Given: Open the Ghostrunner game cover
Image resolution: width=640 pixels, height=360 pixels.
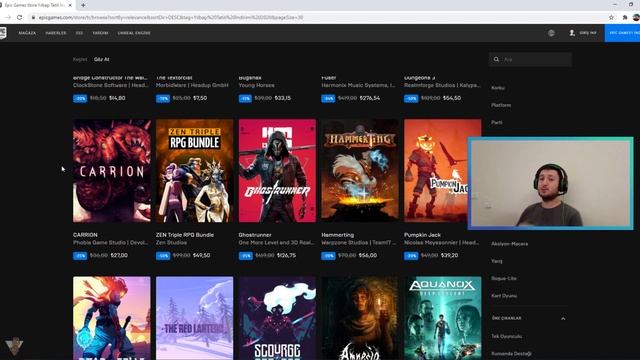Looking at the screenshot, I should (x=277, y=171).
